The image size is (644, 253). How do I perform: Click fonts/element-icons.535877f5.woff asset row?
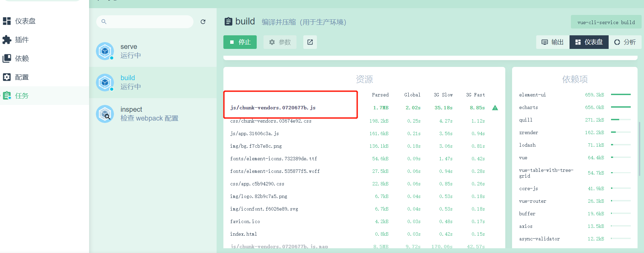pyautogui.click(x=364, y=171)
